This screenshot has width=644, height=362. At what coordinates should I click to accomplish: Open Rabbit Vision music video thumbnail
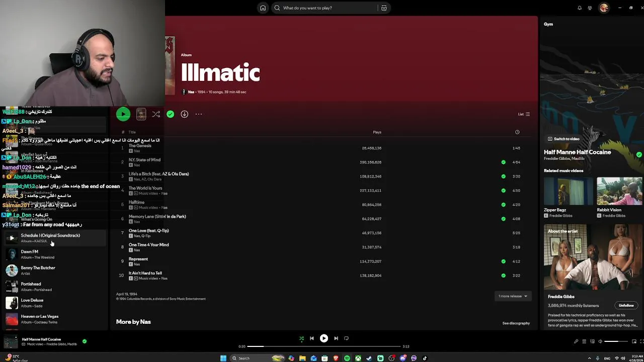[x=619, y=191]
